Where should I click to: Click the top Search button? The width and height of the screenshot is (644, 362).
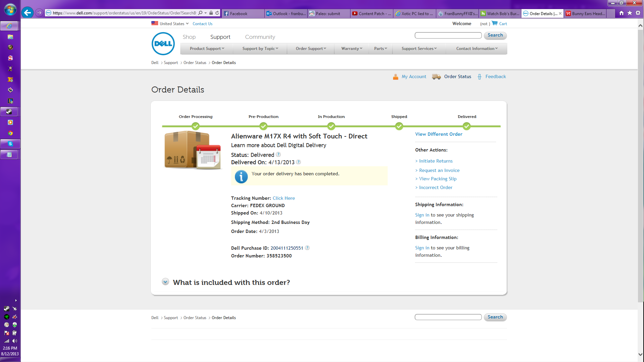point(495,35)
